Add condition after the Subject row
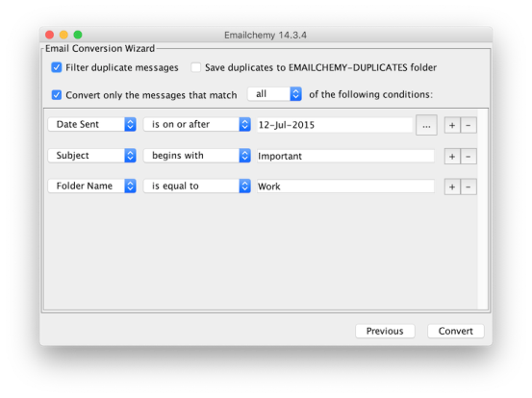The width and height of the screenshot is (532, 398). [452, 157]
